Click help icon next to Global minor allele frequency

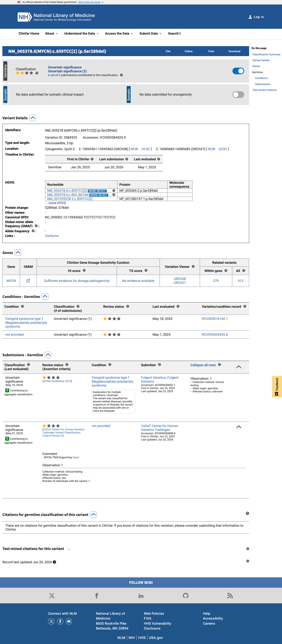[x=36, y=226]
